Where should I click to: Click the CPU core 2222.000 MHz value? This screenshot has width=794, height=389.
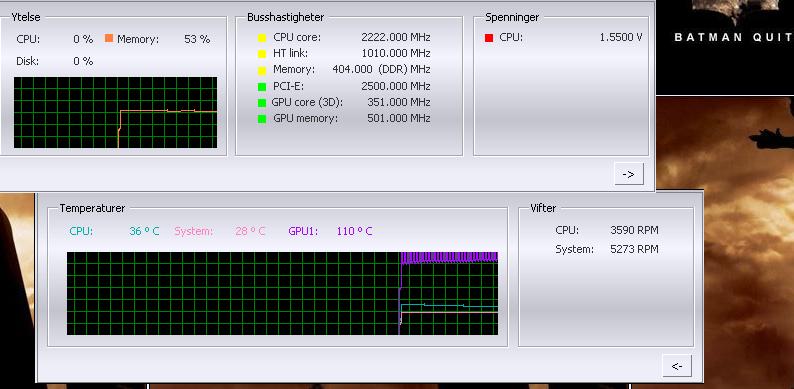(x=396, y=37)
